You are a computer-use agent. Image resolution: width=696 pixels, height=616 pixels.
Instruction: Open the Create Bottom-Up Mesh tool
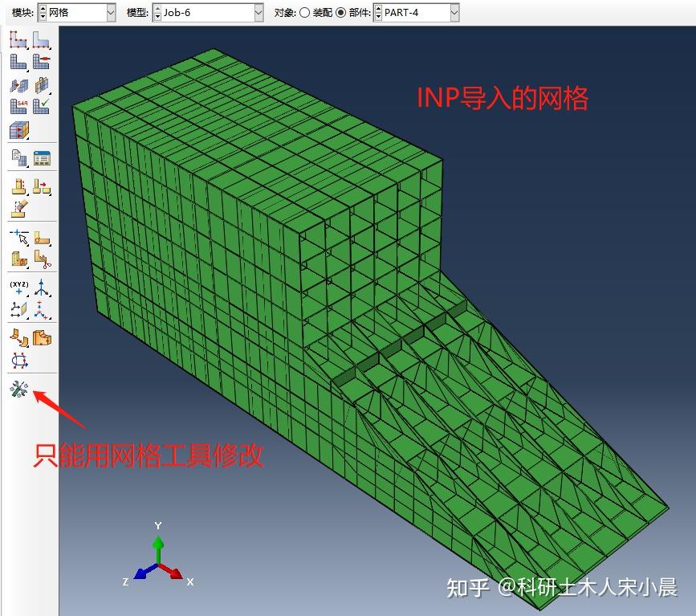pos(18,130)
